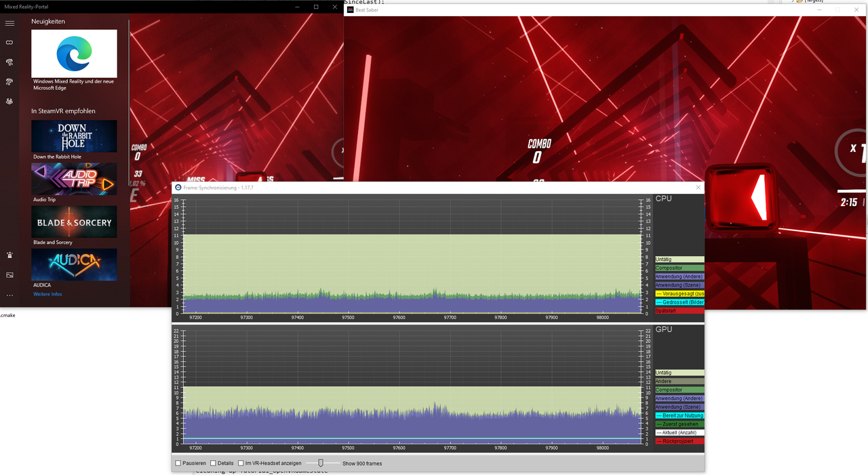This screenshot has width=868, height=475.
Task: Click the GPU graph heading
Action: (x=664, y=329)
